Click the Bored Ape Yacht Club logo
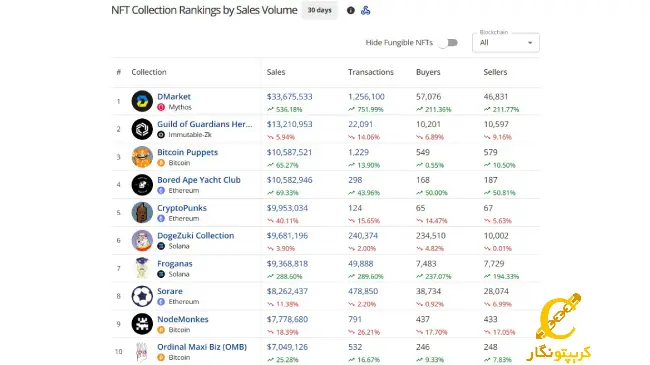The width and height of the screenshot is (650, 365). click(x=142, y=185)
